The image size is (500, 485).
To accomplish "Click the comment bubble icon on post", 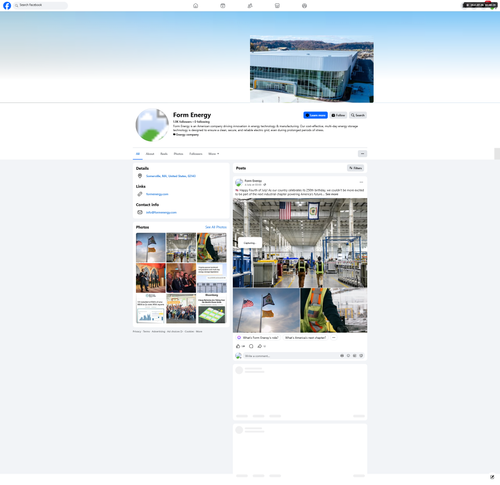I will pyautogui.click(x=251, y=346).
